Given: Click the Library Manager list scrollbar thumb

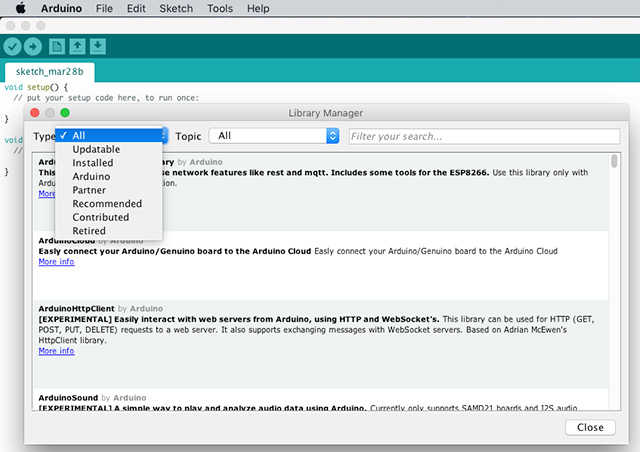Looking at the screenshot, I should coord(614,161).
